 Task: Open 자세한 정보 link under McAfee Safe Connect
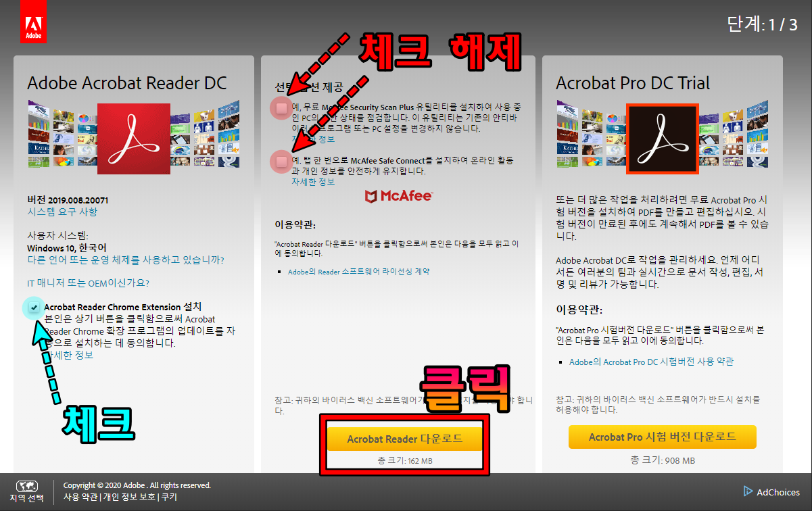[313, 182]
